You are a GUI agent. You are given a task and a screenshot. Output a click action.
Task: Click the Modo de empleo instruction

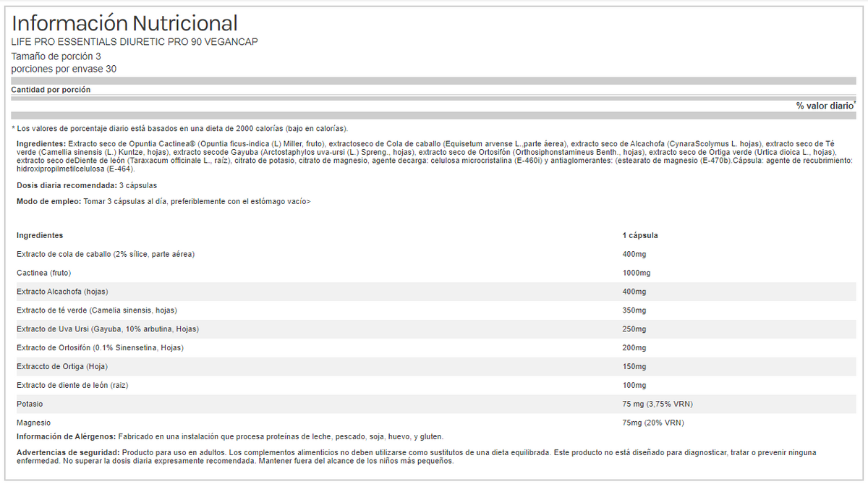(163, 202)
